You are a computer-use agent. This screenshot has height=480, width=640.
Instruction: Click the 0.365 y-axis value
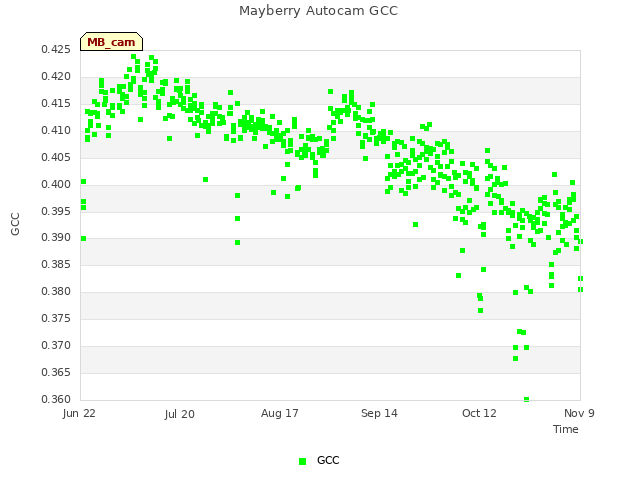[x=56, y=372]
